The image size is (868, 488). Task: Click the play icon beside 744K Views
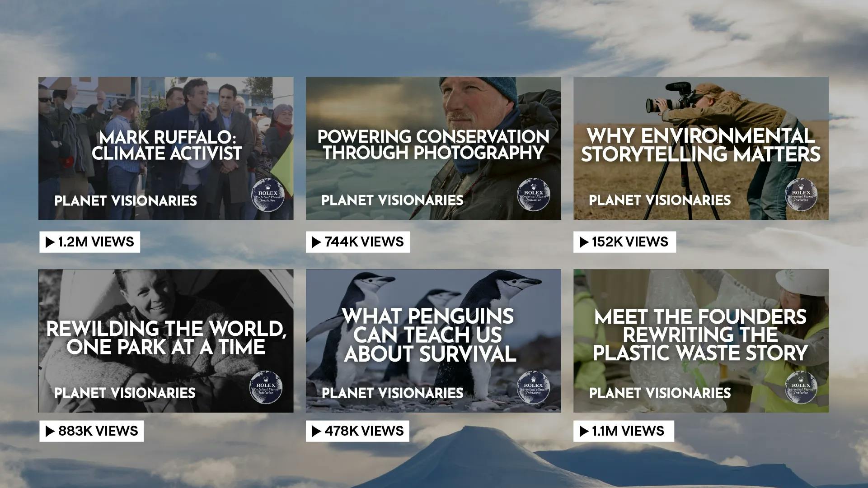317,242
